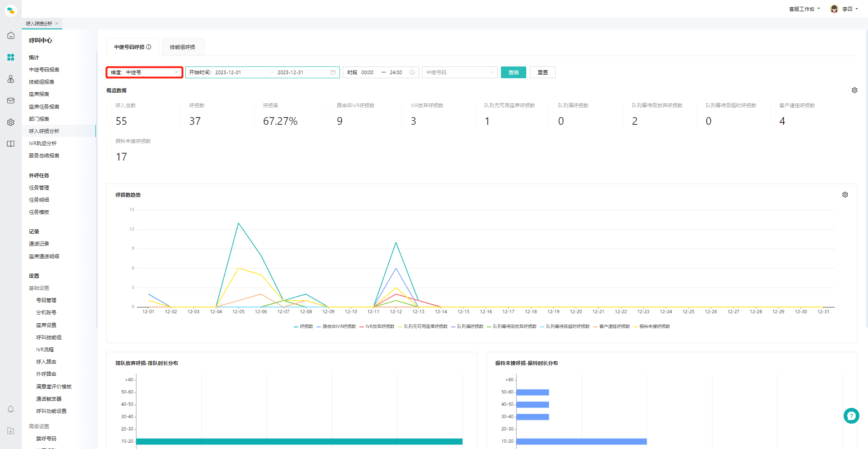Click the blue 50-60 ringing duration bar
The image size is (868, 449).
533,392
